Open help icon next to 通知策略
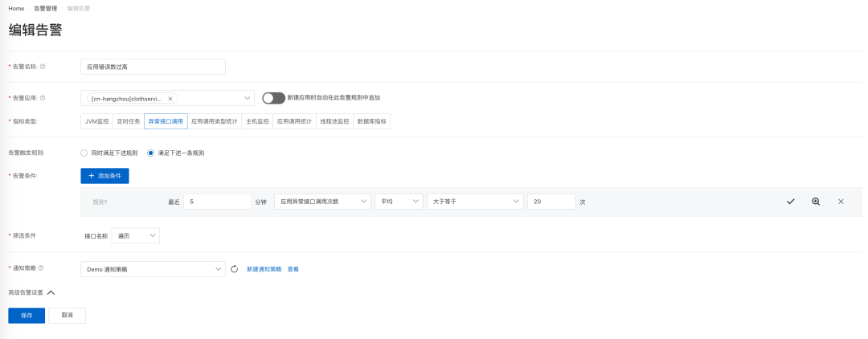Viewport: 868px width, 339px height. [x=41, y=268]
